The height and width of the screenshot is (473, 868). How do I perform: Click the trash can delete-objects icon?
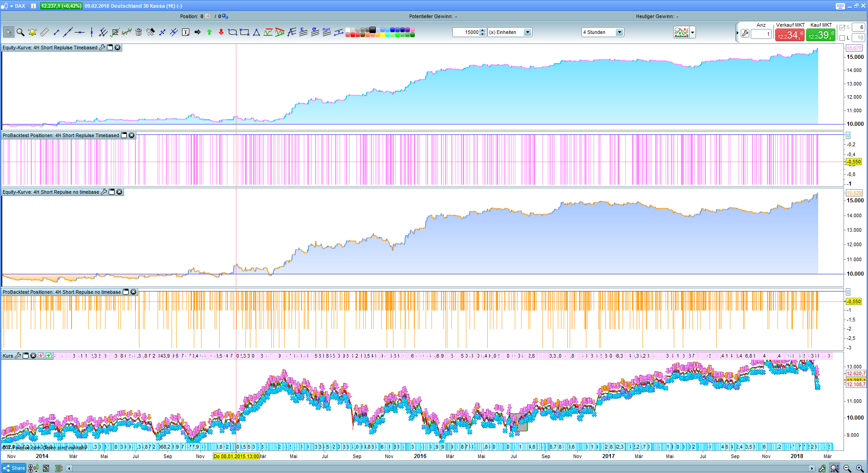[139, 32]
